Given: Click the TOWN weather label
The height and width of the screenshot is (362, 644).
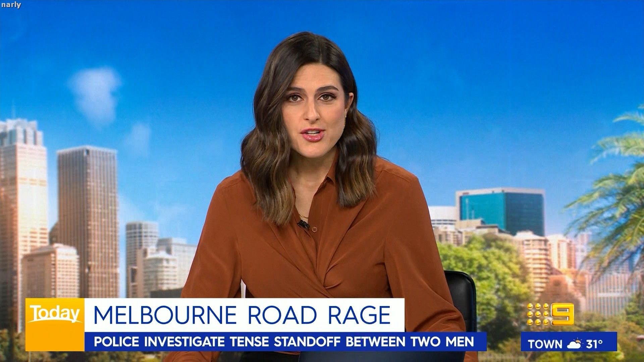Looking at the screenshot, I should tap(545, 344).
